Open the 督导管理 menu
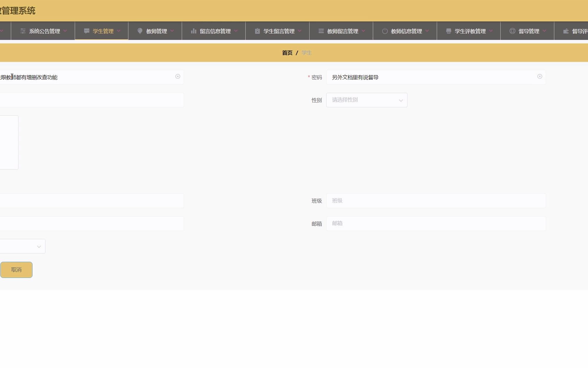 [x=527, y=31]
